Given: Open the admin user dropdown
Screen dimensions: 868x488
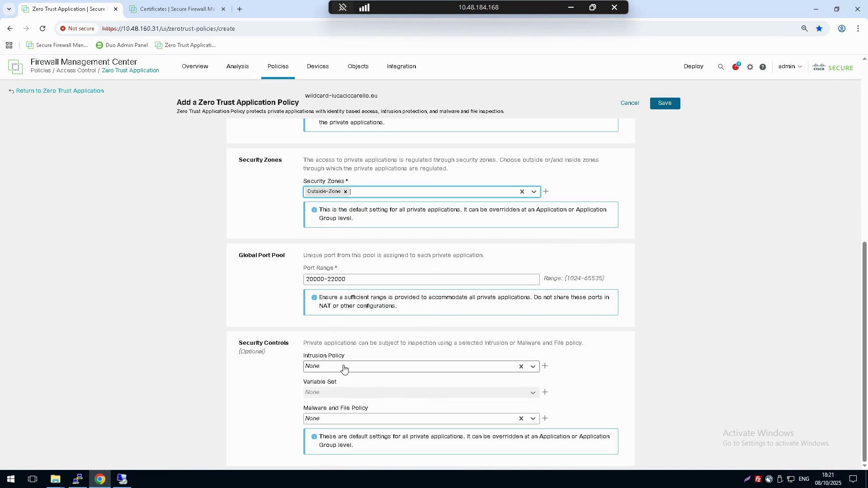Looking at the screenshot, I should click(x=790, y=66).
